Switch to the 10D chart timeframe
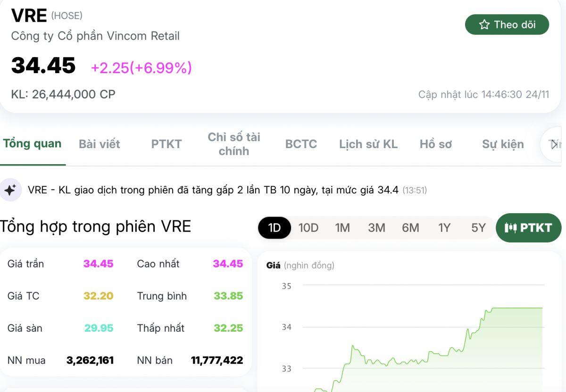 308,227
